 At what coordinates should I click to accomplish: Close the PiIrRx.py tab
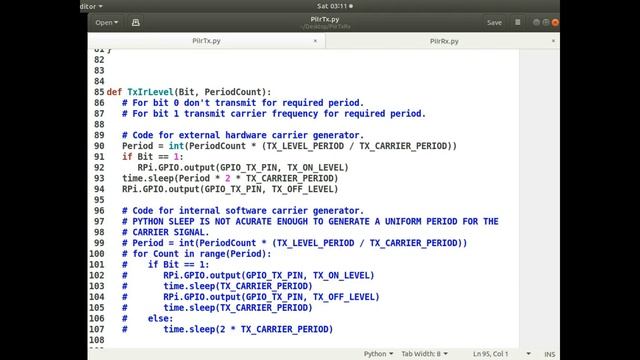coord(553,41)
